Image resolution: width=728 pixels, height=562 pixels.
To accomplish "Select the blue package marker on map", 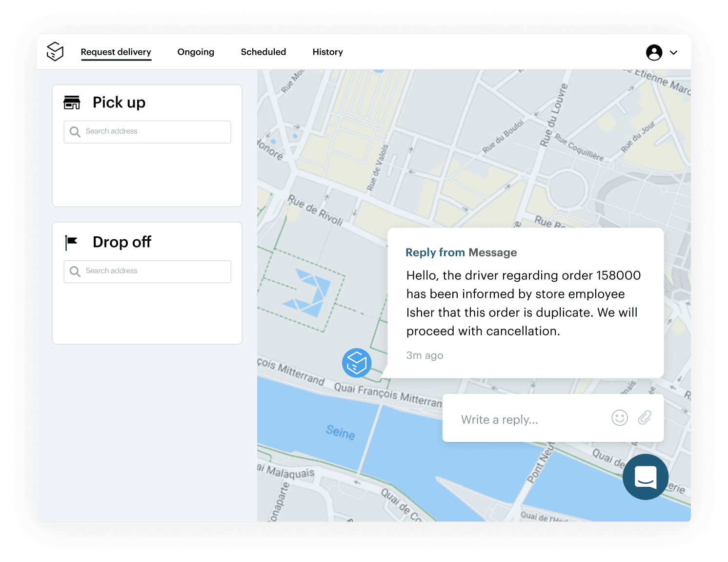I will (357, 363).
